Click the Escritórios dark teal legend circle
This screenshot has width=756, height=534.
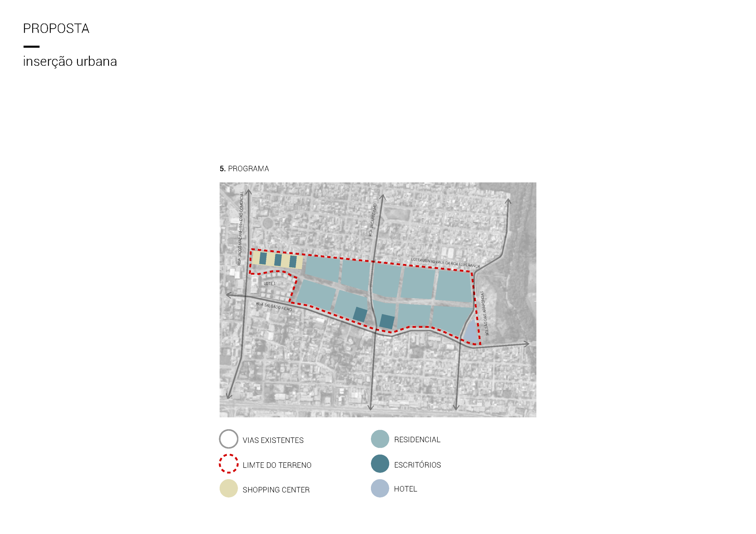(380, 464)
